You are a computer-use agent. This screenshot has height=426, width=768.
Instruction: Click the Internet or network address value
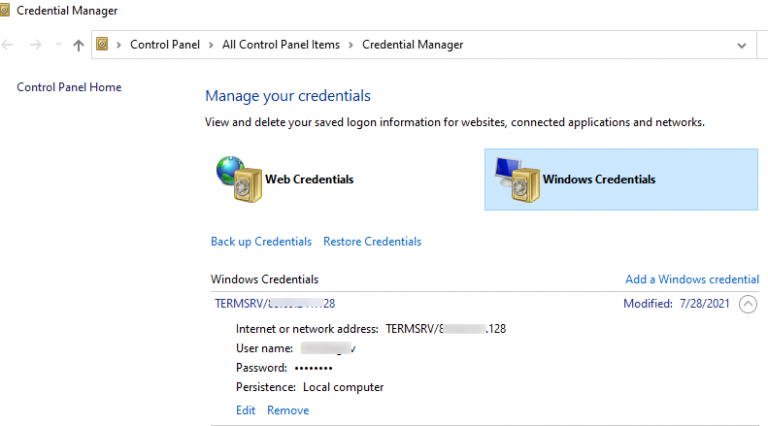(446, 329)
